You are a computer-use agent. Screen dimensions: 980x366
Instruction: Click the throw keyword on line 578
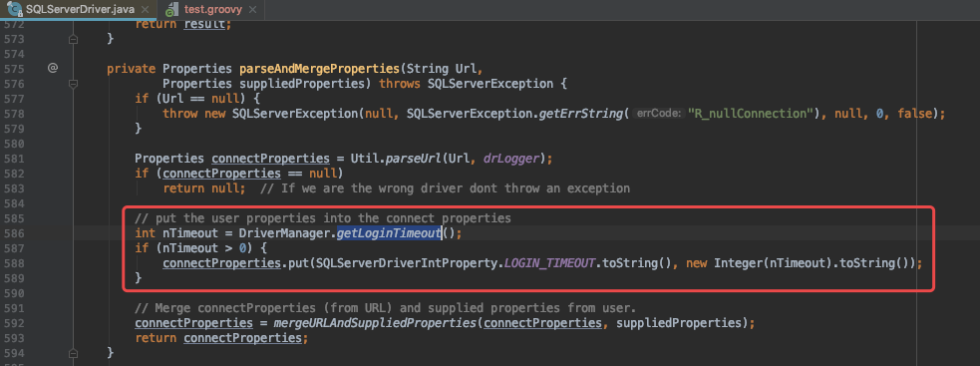tap(180, 114)
